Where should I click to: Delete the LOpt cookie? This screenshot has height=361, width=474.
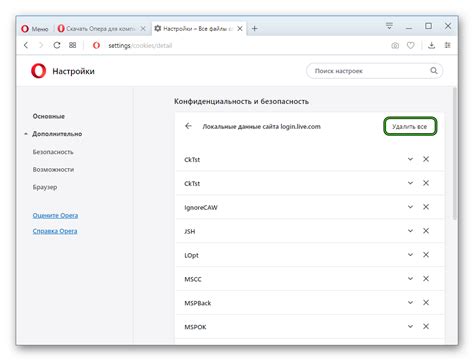[x=426, y=255]
